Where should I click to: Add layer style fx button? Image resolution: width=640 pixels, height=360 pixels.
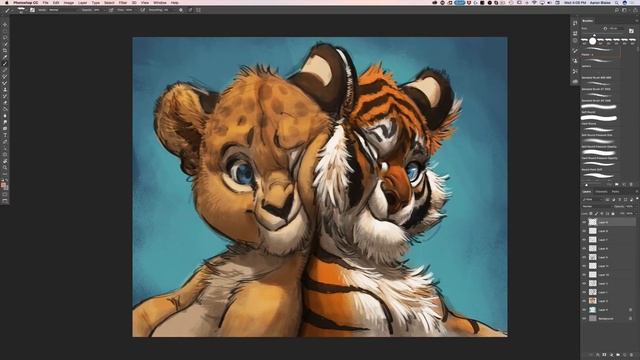click(598, 355)
